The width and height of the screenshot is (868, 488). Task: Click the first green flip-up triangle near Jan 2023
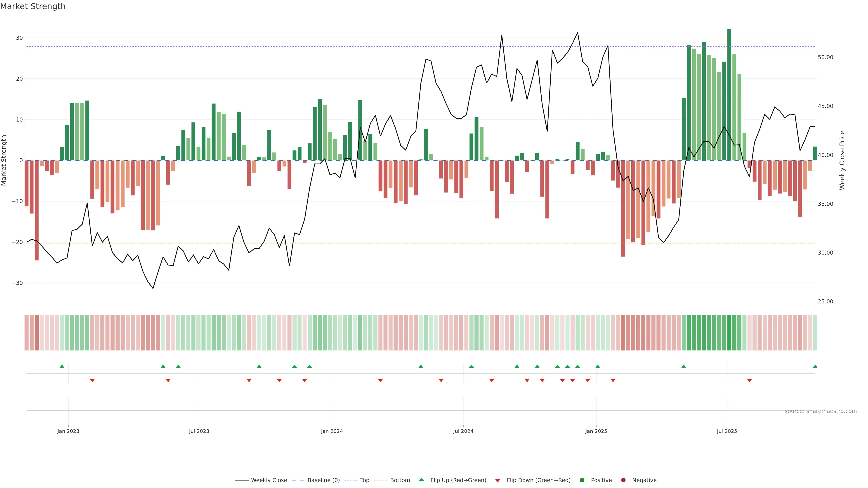[x=62, y=366]
